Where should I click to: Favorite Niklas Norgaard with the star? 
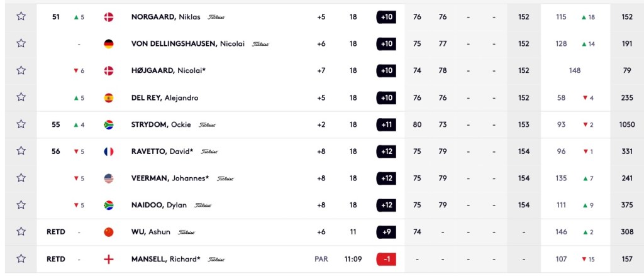pos(21,16)
